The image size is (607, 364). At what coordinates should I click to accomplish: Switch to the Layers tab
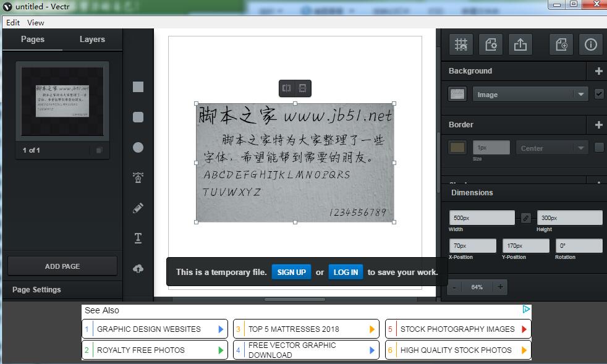pyautogui.click(x=92, y=40)
